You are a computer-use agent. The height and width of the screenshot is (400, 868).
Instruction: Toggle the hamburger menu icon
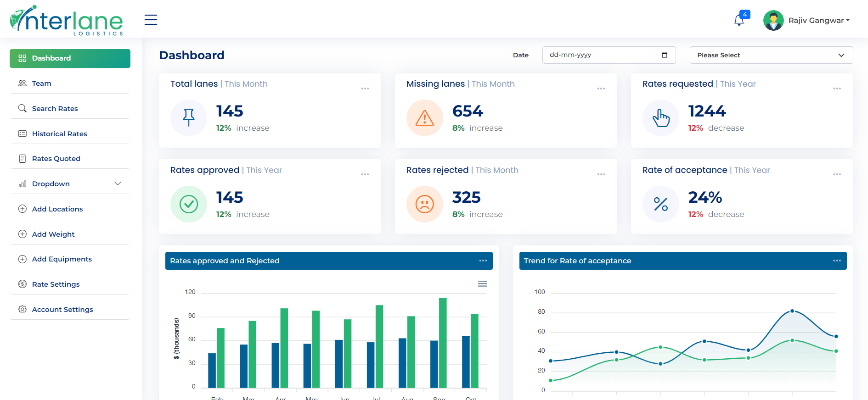coord(151,20)
